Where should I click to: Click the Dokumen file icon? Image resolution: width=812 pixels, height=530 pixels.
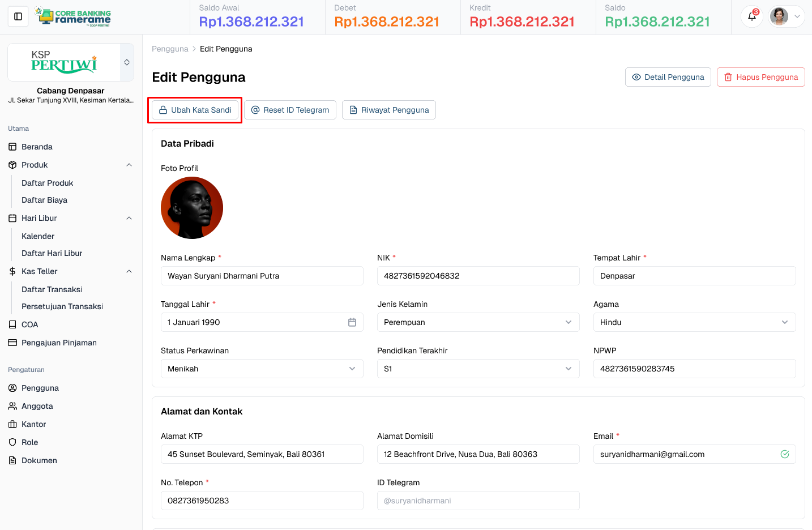coord(12,460)
